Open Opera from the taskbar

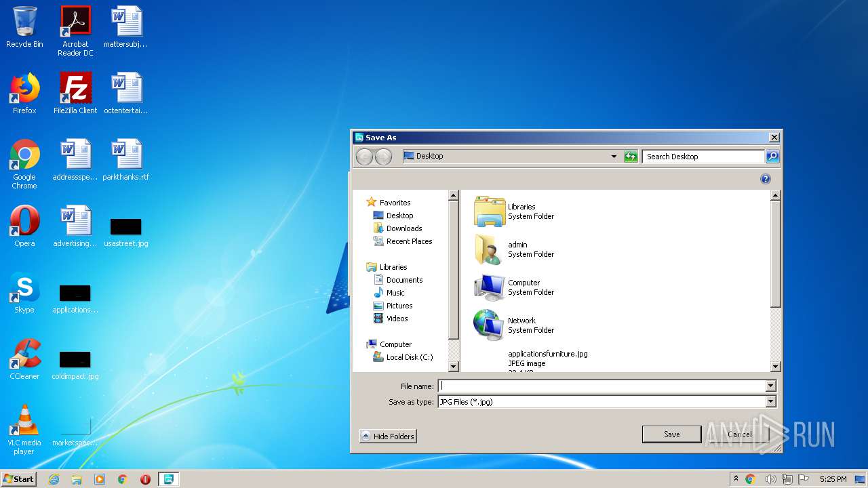point(145,479)
